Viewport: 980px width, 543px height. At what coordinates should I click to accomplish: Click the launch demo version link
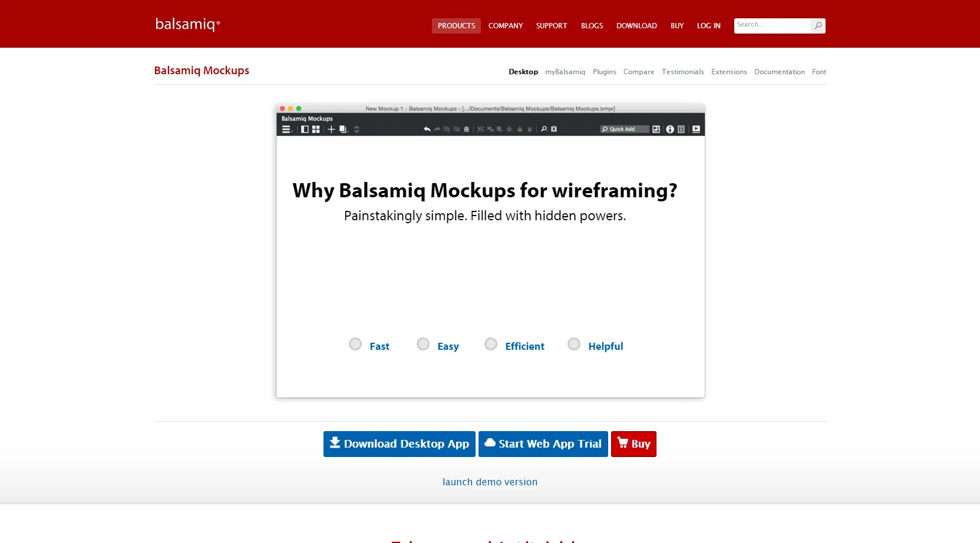[490, 482]
